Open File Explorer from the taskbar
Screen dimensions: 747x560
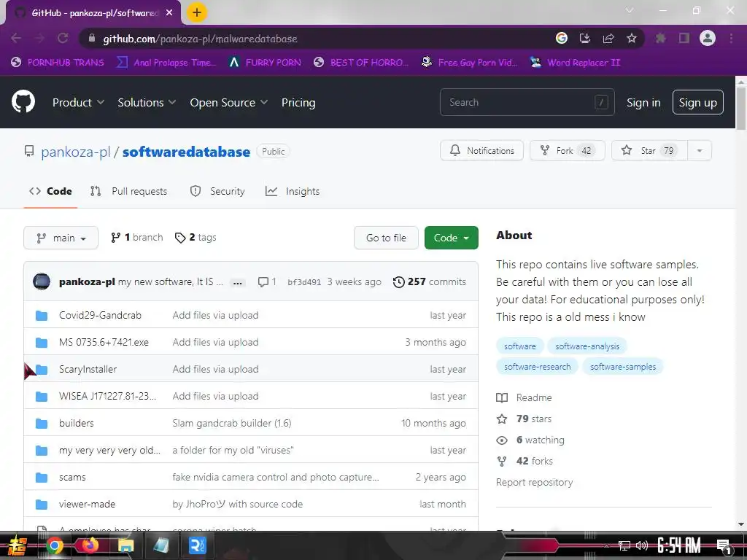tap(125, 545)
